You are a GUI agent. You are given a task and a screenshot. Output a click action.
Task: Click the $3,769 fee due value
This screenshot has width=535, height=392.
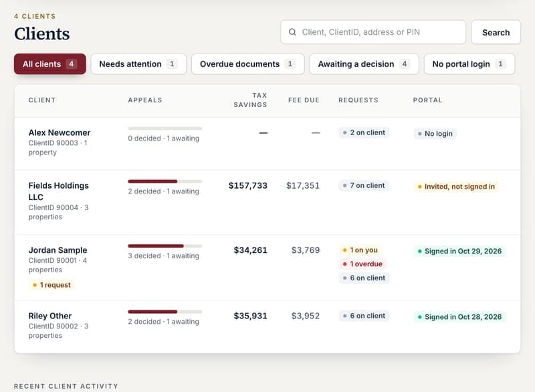point(306,250)
